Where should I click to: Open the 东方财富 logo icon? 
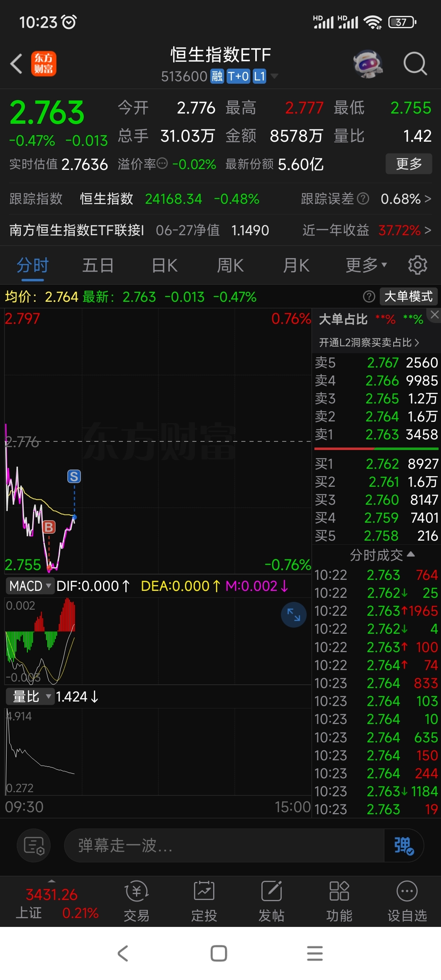44,64
